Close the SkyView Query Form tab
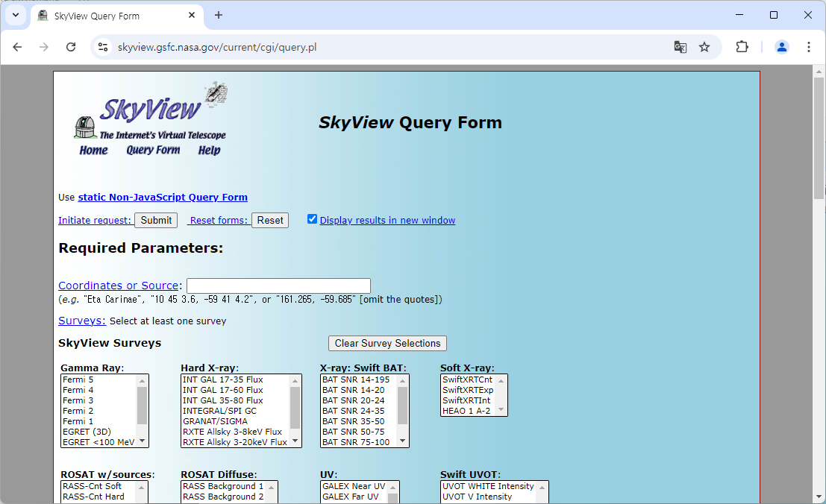The image size is (826, 504). click(192, 15)
